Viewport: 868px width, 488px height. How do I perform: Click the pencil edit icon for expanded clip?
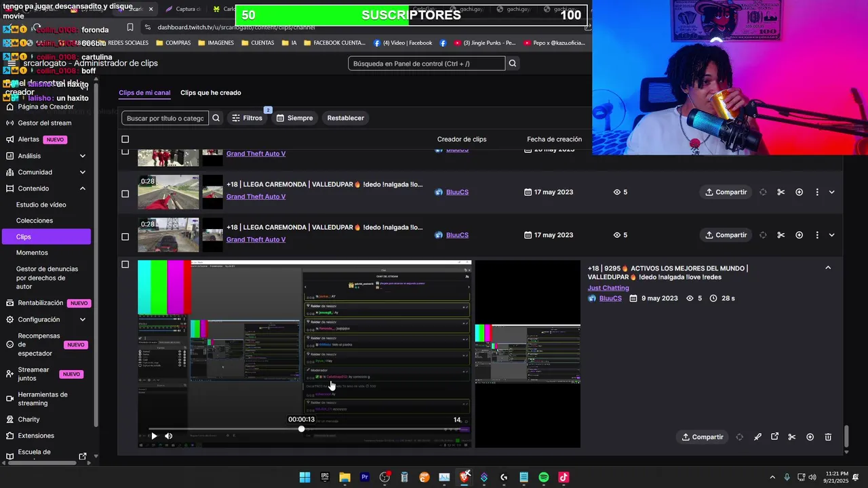pos(757,437)
